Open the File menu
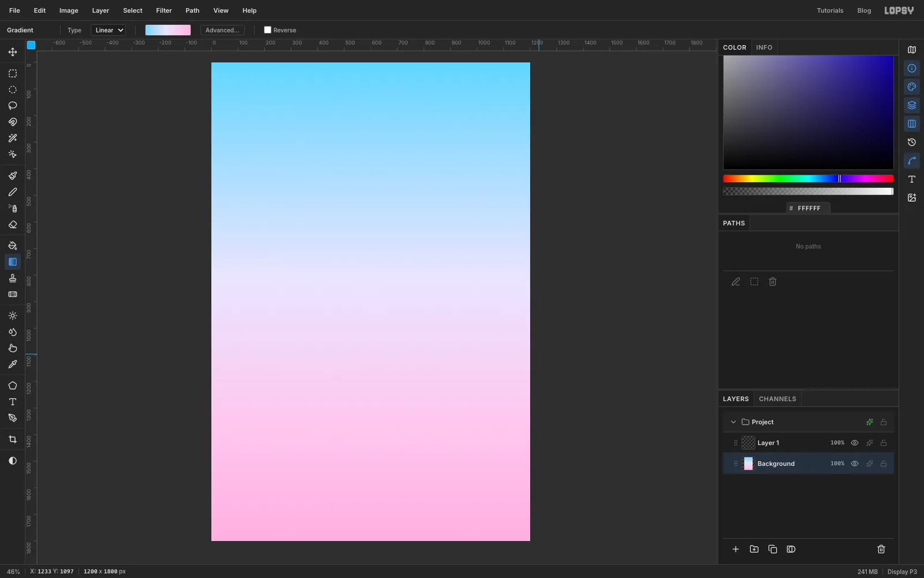The height and width of the screenshot is (578, 924). pos(14,10)
